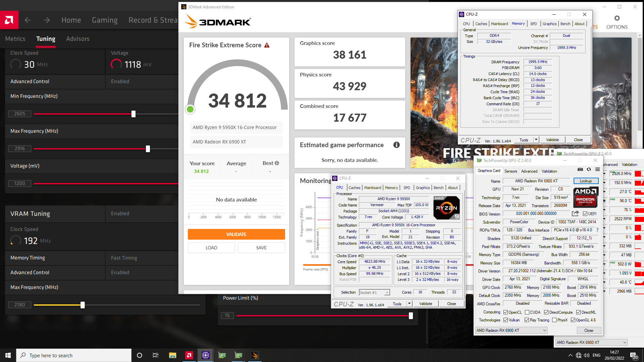644x362 pixels.
Task: Expand the Tools dropdown arrow in the Memory CPU-Z window
Action: pos(536,140)
